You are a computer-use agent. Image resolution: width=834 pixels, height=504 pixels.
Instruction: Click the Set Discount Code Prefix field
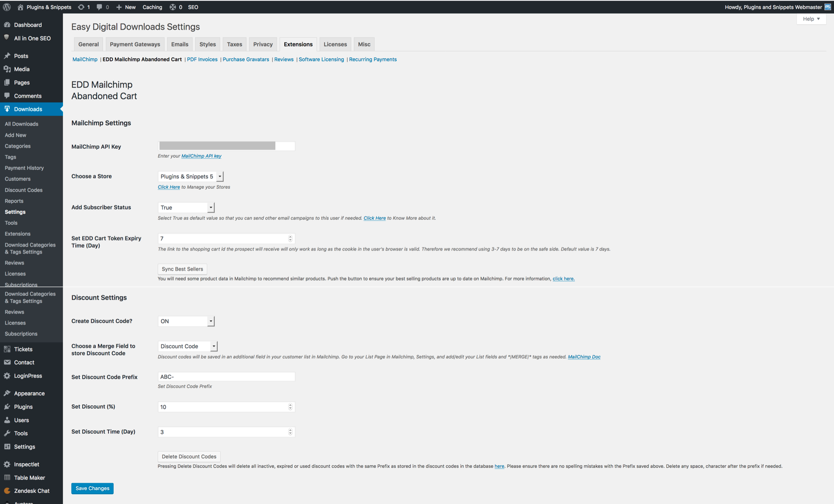click(226, 376)
